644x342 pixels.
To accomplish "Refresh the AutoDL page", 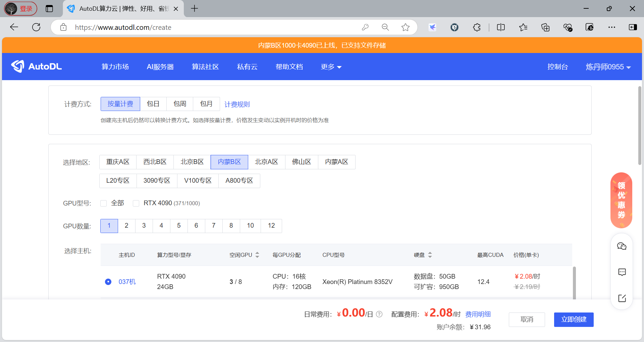I will 36,27.
